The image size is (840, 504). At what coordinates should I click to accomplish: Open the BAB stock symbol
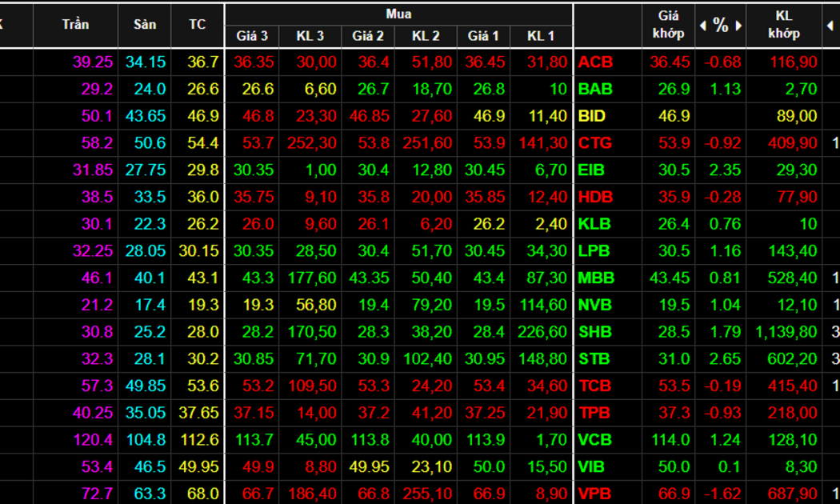point(595,89)
